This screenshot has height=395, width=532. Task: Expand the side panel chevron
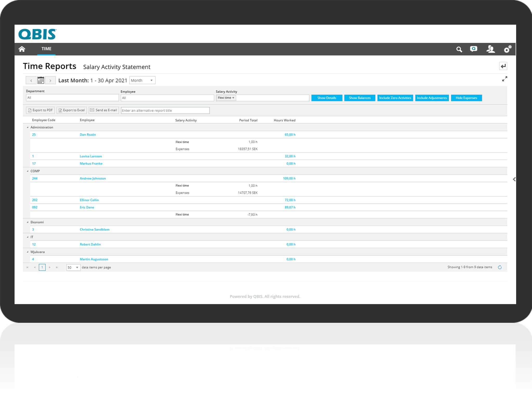(x=514, y=179)
